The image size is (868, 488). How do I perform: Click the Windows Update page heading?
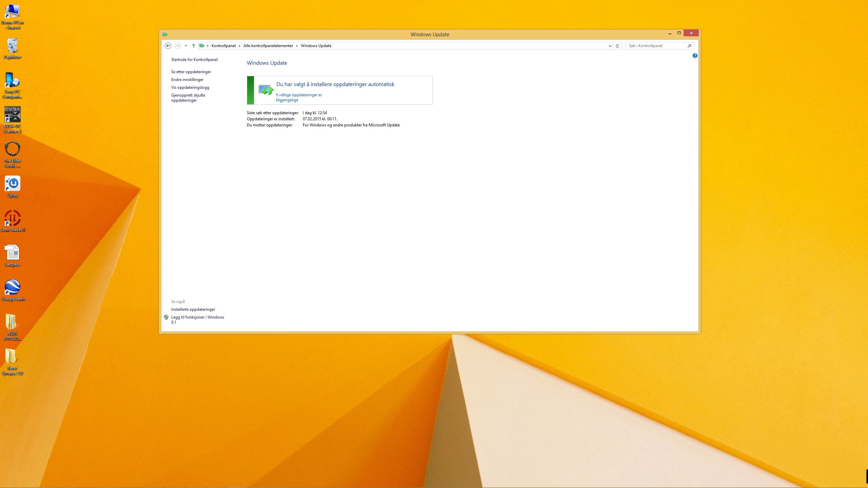coord(267,63)
